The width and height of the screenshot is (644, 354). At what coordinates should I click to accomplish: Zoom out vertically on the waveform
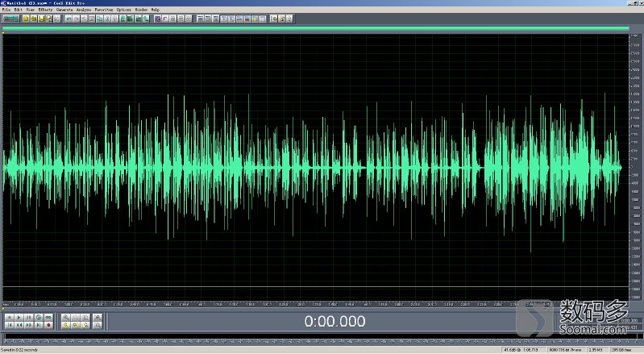click(x=98, y=325)
